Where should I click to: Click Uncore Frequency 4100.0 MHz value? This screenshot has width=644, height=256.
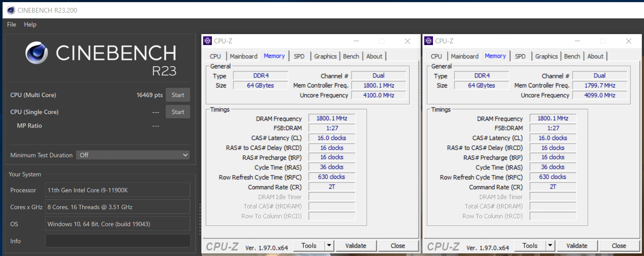pos(378,95)
